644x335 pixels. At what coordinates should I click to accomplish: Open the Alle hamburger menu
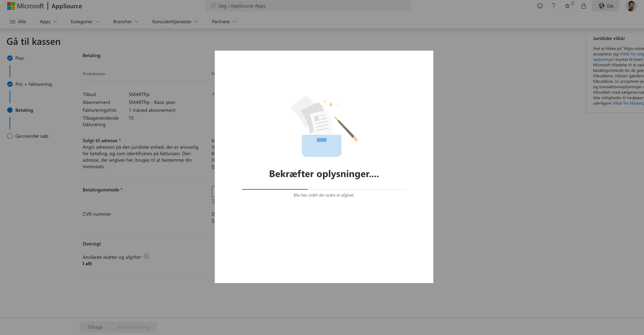(x=18, y=22)
